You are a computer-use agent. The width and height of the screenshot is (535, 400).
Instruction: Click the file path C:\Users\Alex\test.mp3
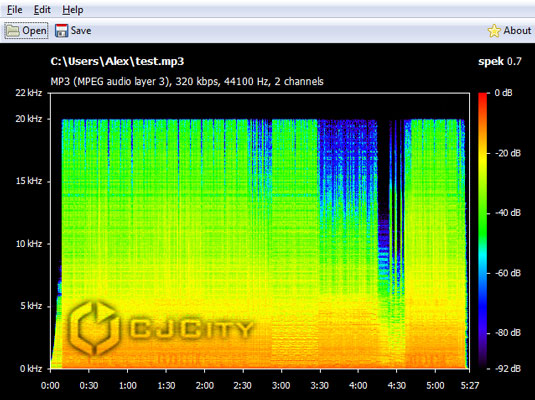pos(117,61)
